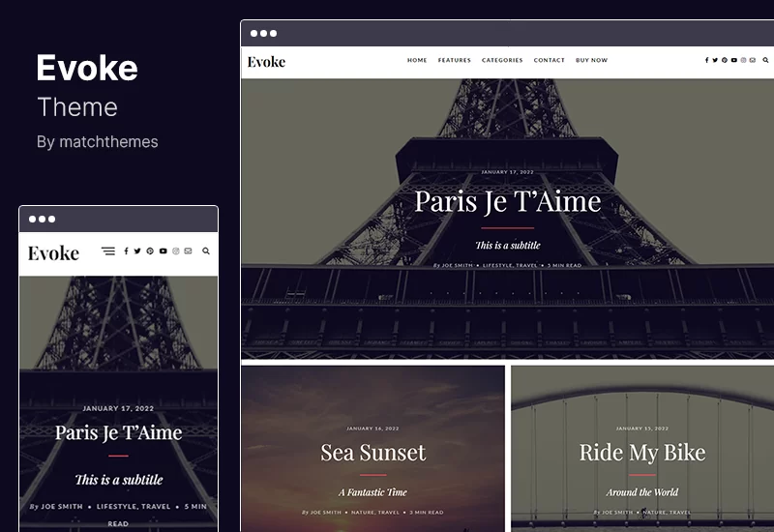Click 'By matchthemes' author text

click(x=98, y=142)
